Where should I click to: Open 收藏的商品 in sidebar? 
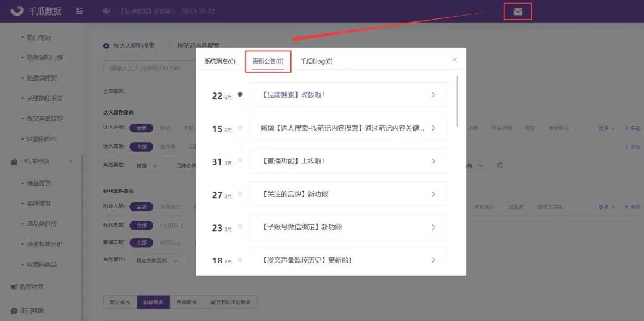tap(42, 264)
